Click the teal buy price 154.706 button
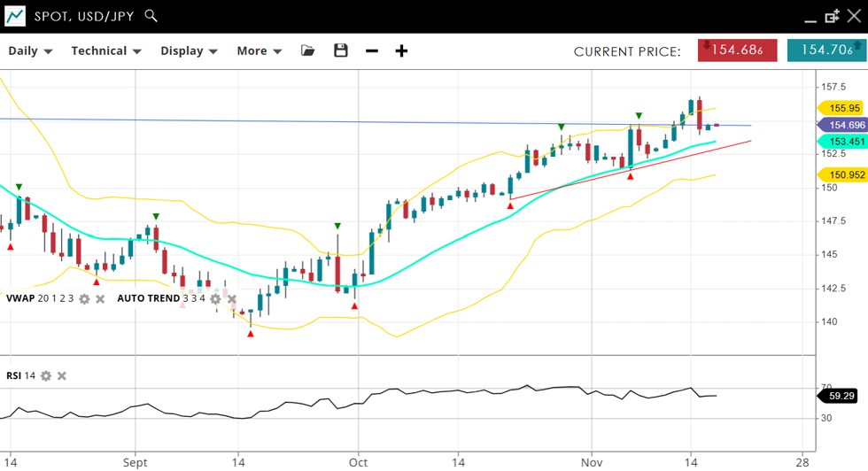Viewport: 868px width, 471px height. click(x=826, y=50)
